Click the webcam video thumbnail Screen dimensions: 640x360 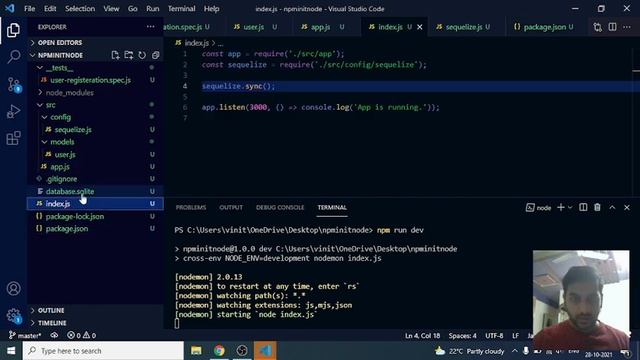click(x=581, y=300)
